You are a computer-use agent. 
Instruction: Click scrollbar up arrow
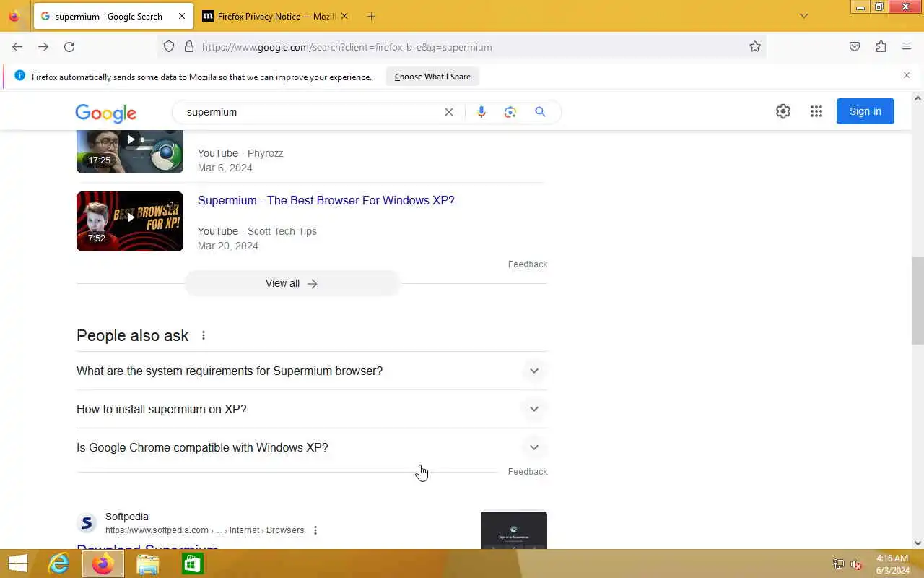918,98
